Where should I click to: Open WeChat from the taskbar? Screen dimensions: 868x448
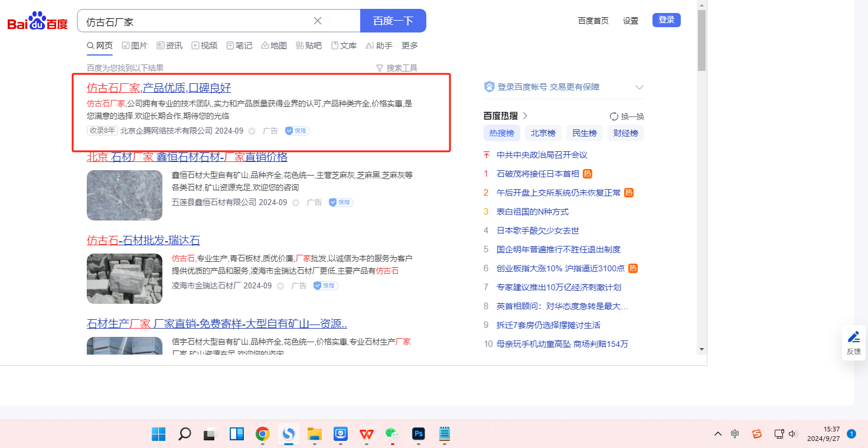click(392, 434)
